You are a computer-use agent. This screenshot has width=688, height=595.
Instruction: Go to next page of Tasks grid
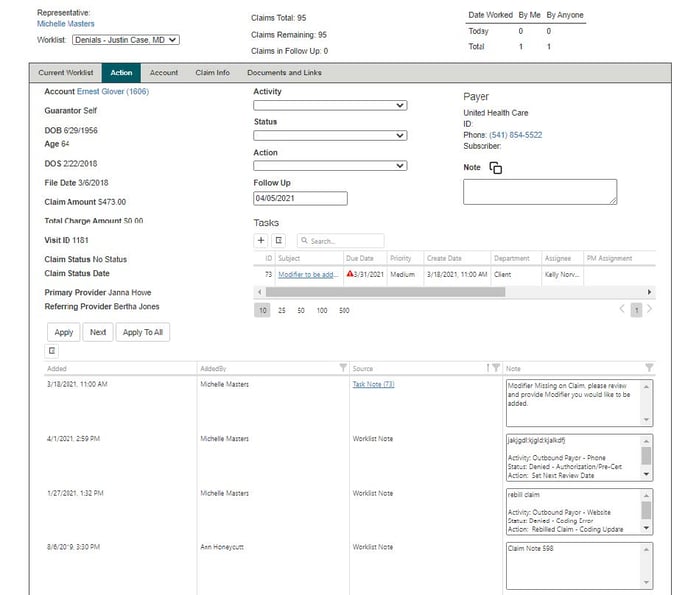[648, 310]
